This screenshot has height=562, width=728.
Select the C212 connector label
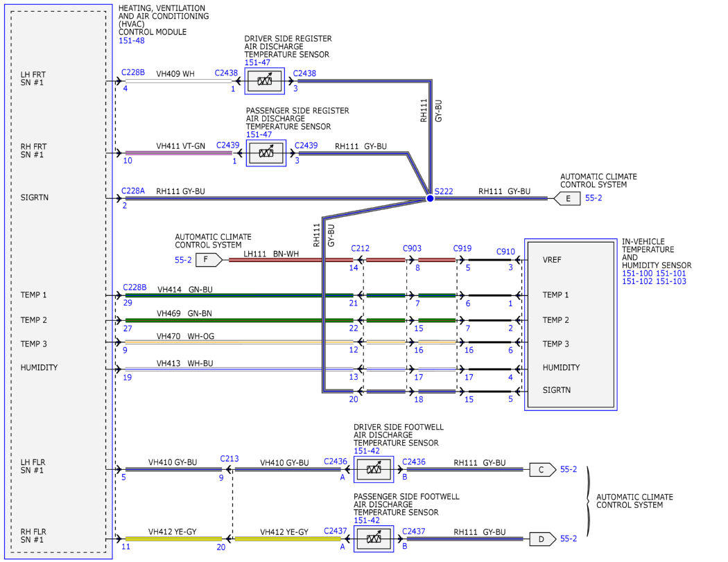[x=361, y=248]
